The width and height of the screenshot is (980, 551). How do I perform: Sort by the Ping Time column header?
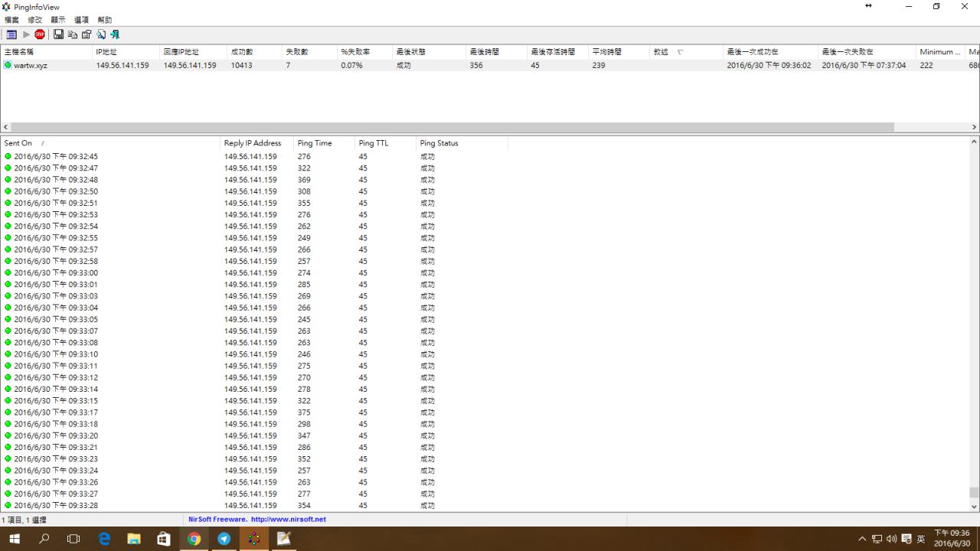[315, 143]
